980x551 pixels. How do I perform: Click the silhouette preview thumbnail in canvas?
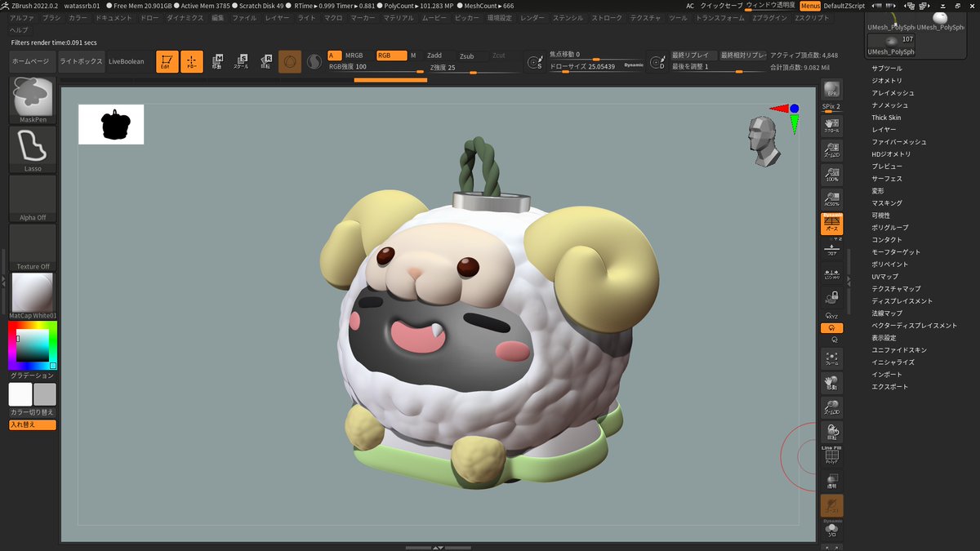[x=111, y=124]
